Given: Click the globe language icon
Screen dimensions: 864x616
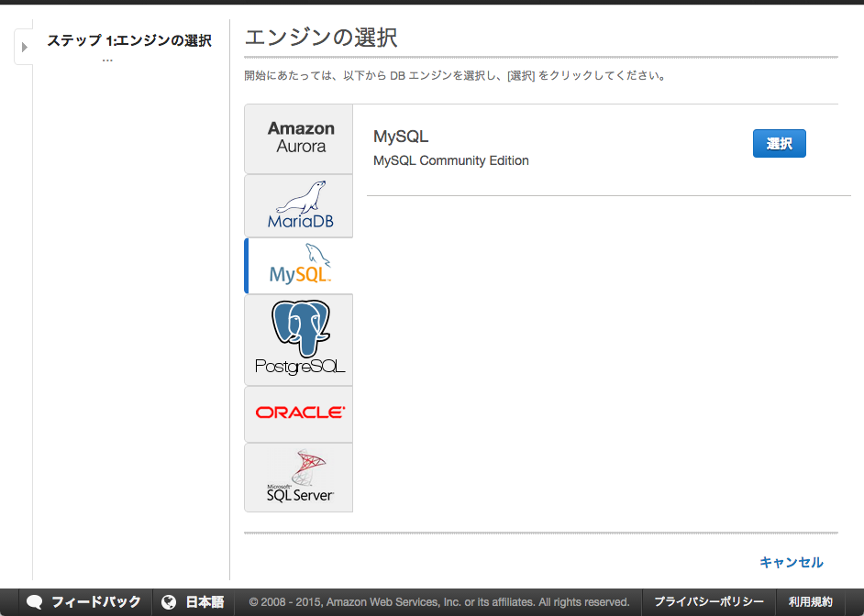Looking at the screenshot, I should [x=169, y=602].
